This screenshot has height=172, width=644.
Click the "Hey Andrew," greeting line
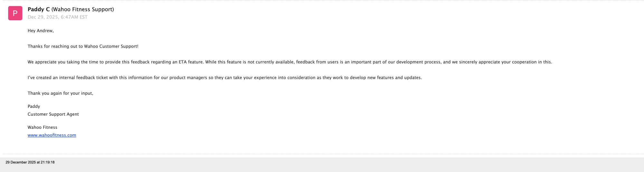[x=41, y=31]
